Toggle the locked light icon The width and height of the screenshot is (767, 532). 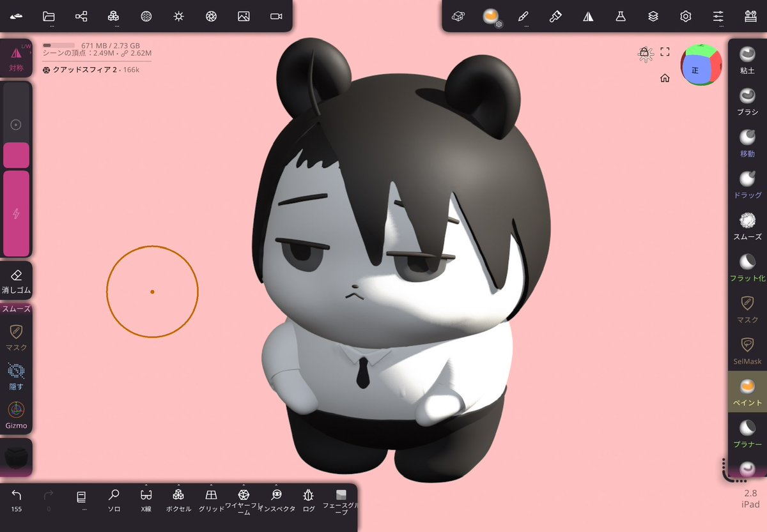click(x=646, y=54)
